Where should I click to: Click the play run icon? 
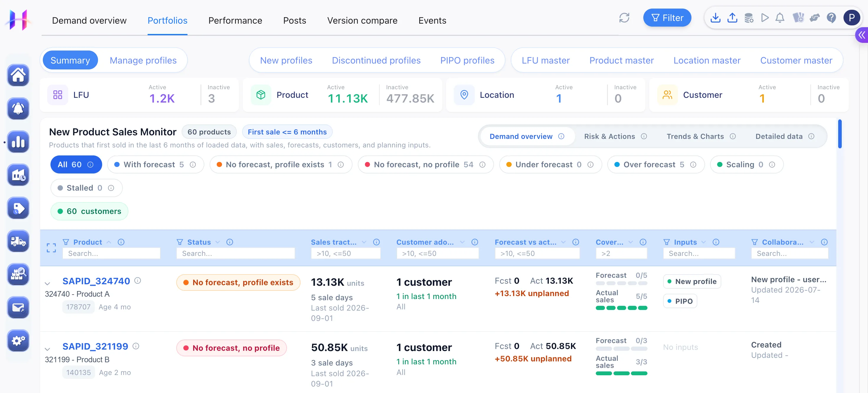765,18
